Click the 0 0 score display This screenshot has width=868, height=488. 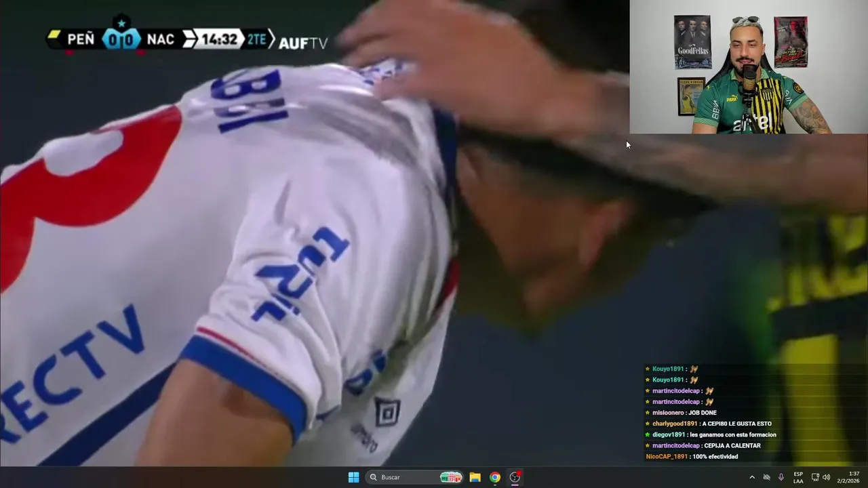121,39
